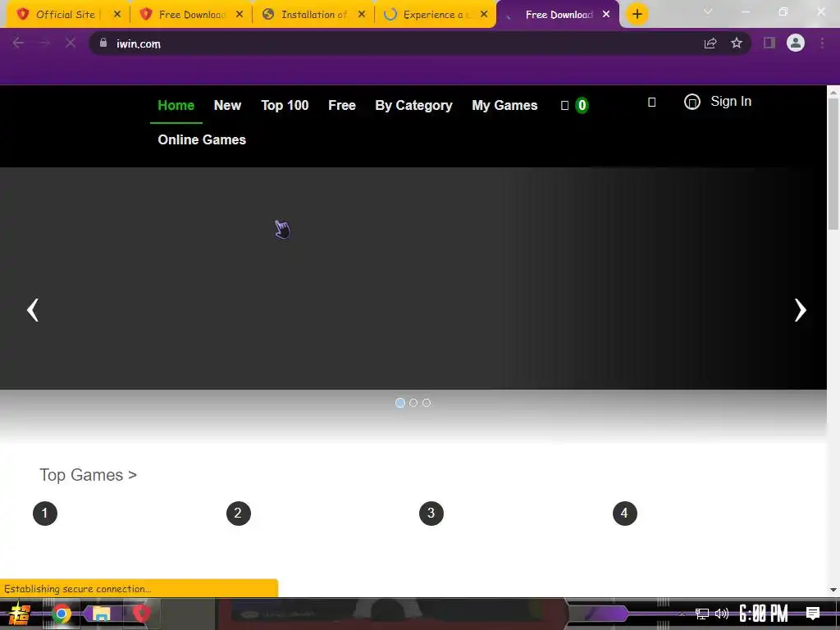Click the browser forward arrow
The image size is (840, 630).
[44, 43]
